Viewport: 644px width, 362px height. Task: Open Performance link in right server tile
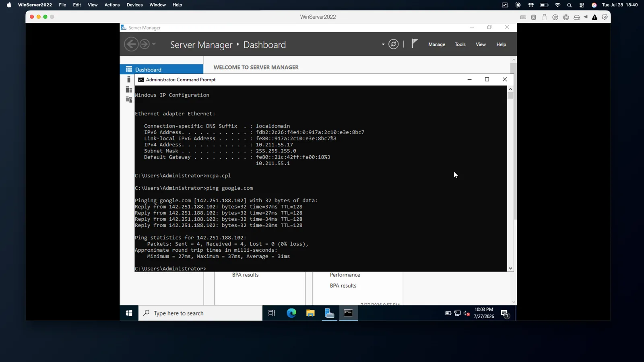click(345, 275)
